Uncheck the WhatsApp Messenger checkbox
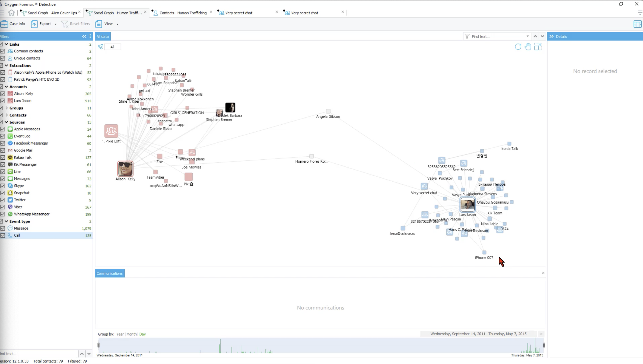The image size is (643, 364). [x=3, y=214]
